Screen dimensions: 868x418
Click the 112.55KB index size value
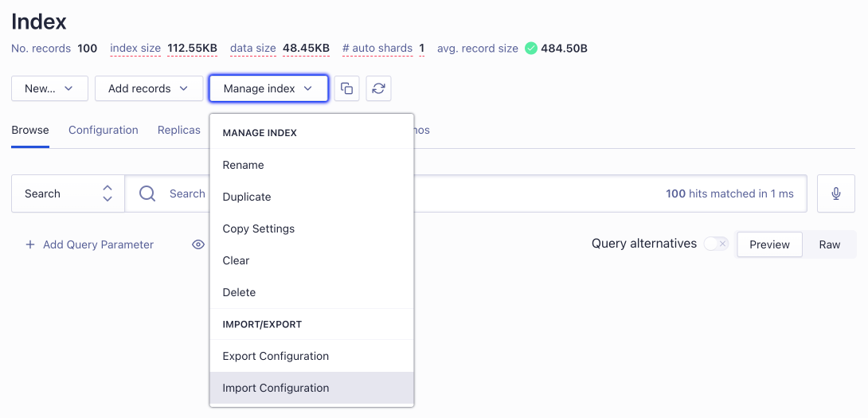(x=192, y=48)
